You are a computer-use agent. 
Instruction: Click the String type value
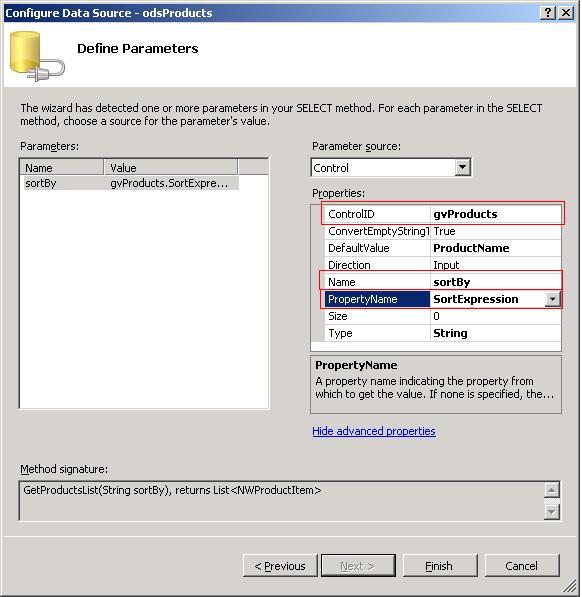click(x=496, y=333)
